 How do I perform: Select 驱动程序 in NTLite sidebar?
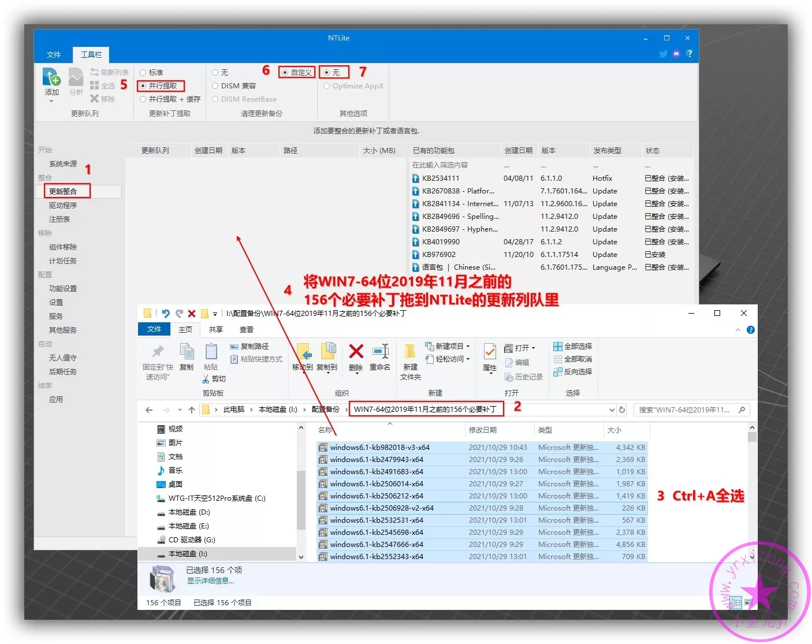tap(63, 205)
